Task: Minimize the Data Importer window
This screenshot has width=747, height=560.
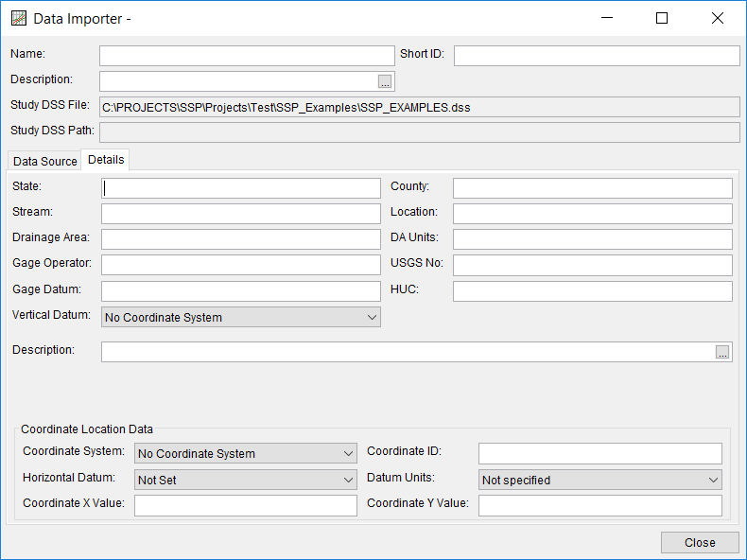Action: coord(607,18)
